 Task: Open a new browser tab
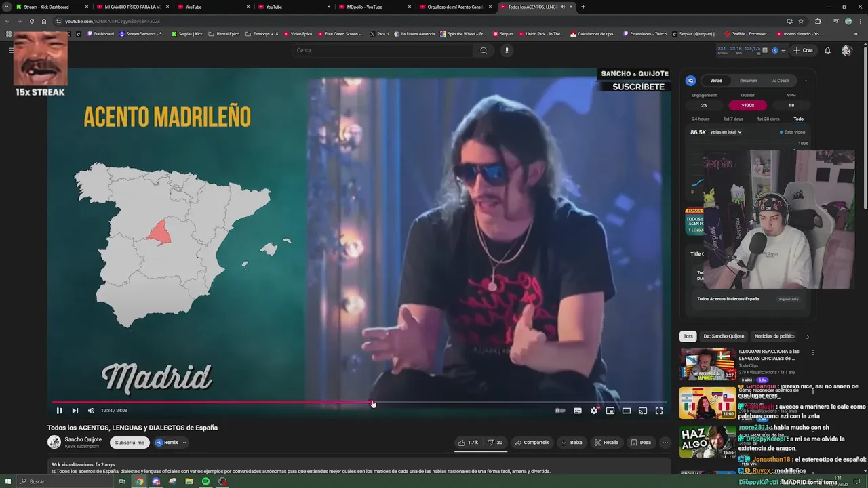(x=583, y=7)
